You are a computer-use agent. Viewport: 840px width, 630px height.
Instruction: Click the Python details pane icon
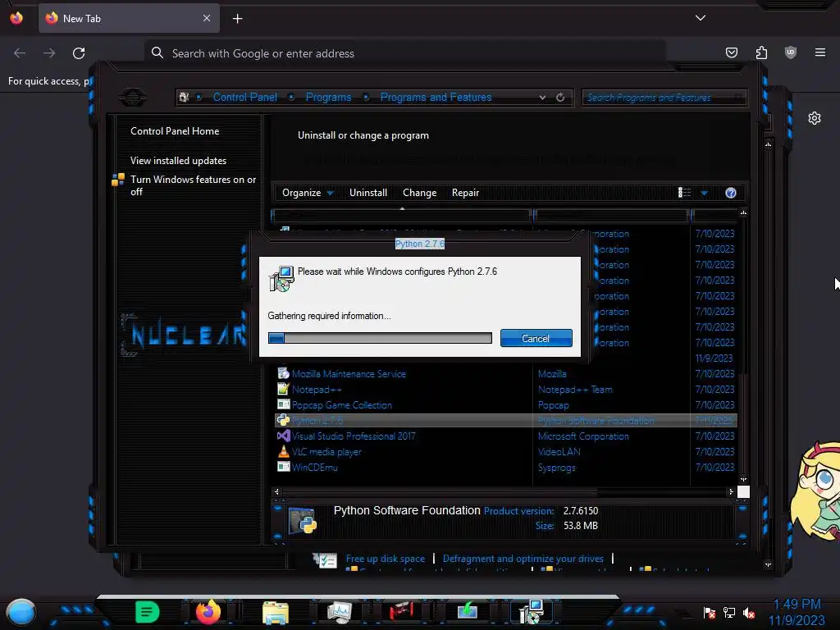(303, 520)
